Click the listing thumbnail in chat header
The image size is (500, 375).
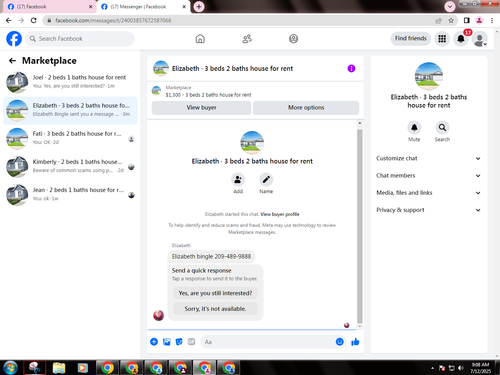click(x=161, y=68)
